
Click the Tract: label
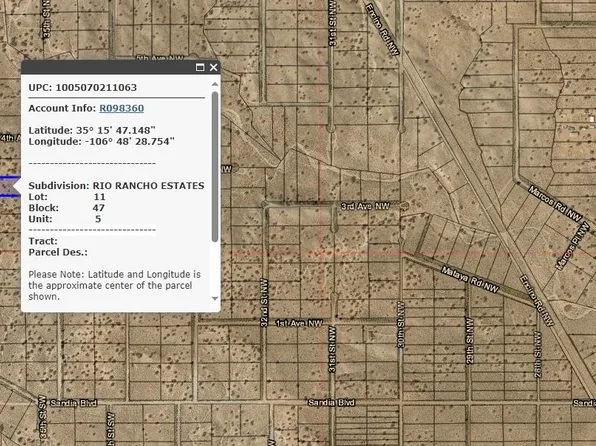coord(43,241)
